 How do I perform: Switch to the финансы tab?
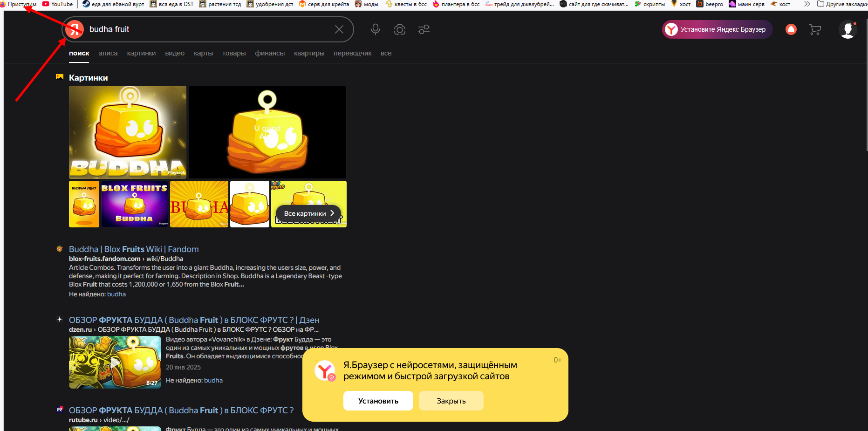(270, 53)
